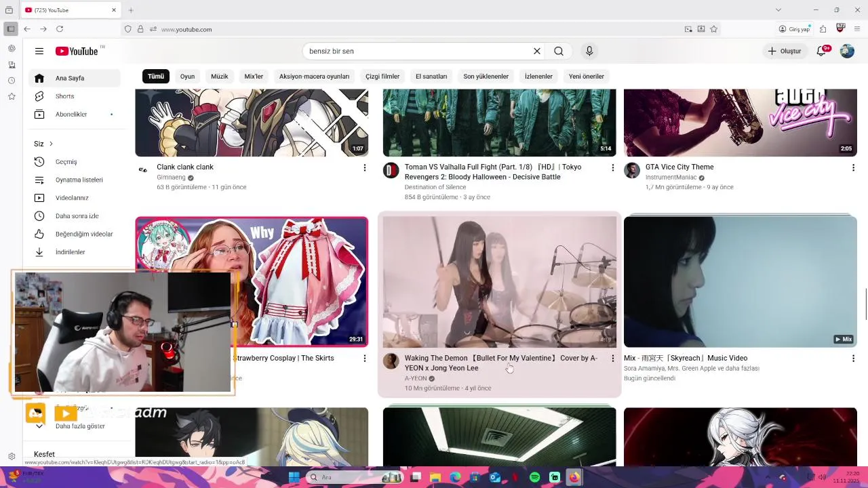Open options menu for Toman VS Valhalla video
Screen dimensions: 868x488
coord(613,167)
